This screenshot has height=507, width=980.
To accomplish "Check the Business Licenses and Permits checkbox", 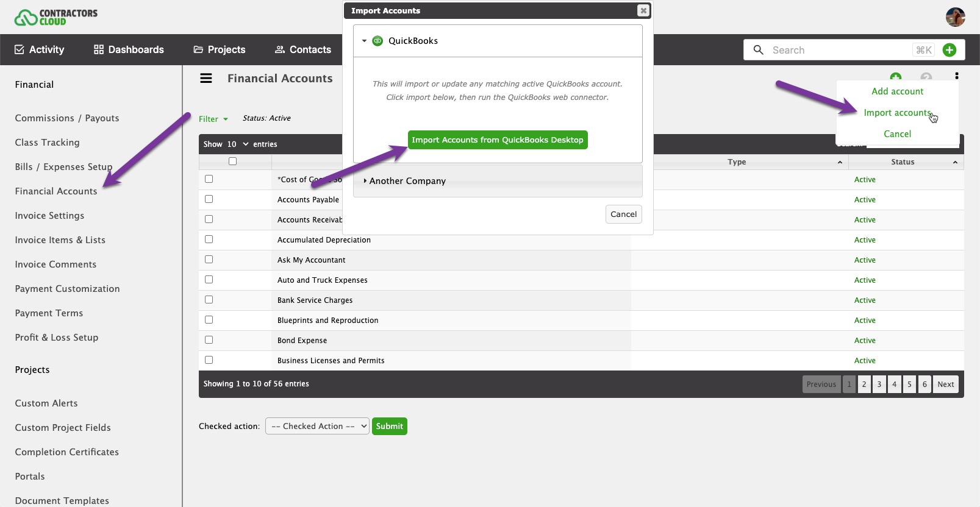I will (x=209, y=360).
